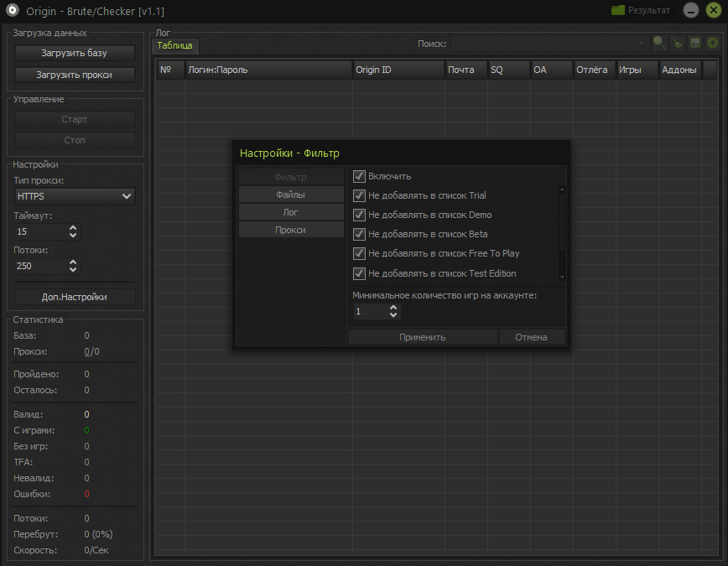The width and height of the screenshot is (728, 566).
Task: Click the Результат label
Action: tap(648, 10)
